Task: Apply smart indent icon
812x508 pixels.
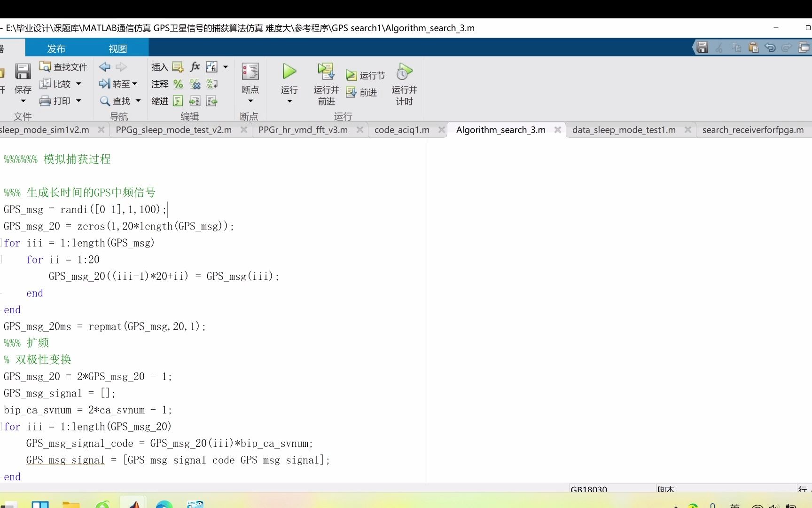Action: click(x=178, y=101)
